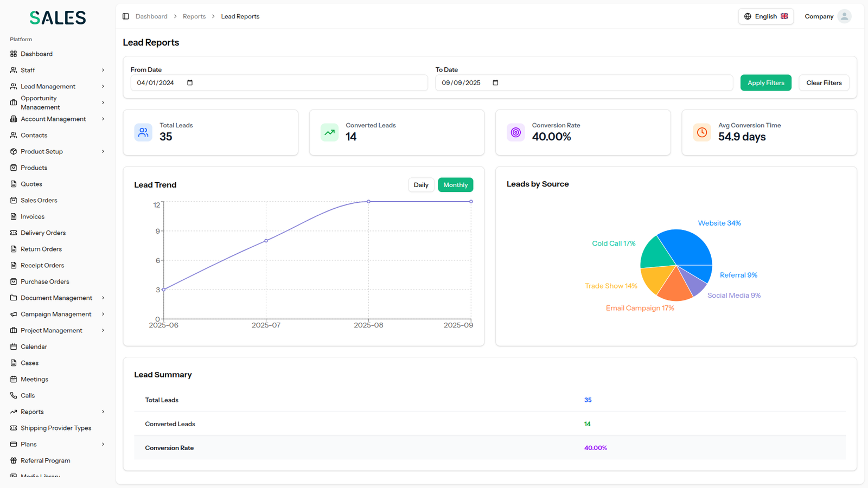Click the Dashboard breadcrumb link
The image size is (868, 488).
click(151, 16)
